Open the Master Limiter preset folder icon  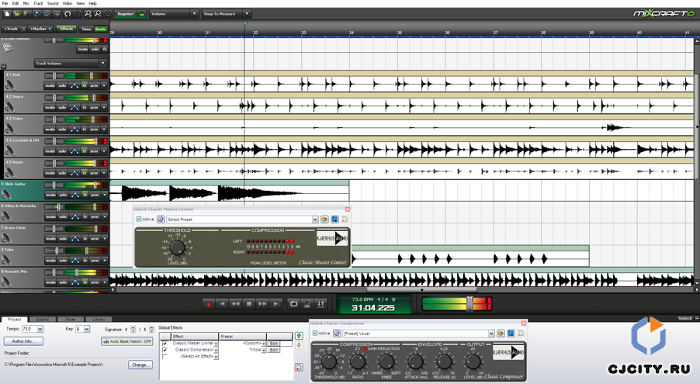325,219
